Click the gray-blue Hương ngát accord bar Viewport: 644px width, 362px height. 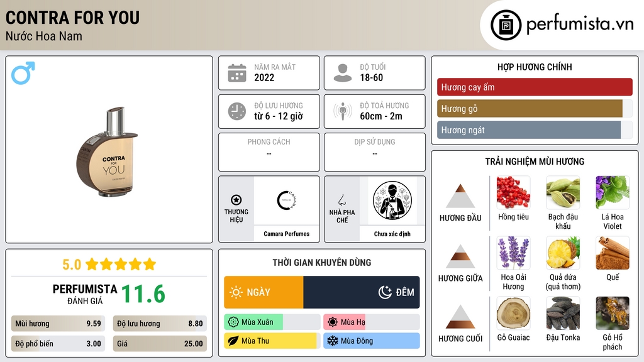point(528,130)
